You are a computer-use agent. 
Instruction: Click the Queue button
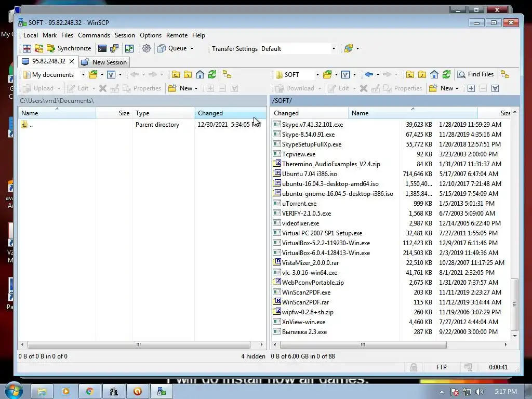[172, 48]
